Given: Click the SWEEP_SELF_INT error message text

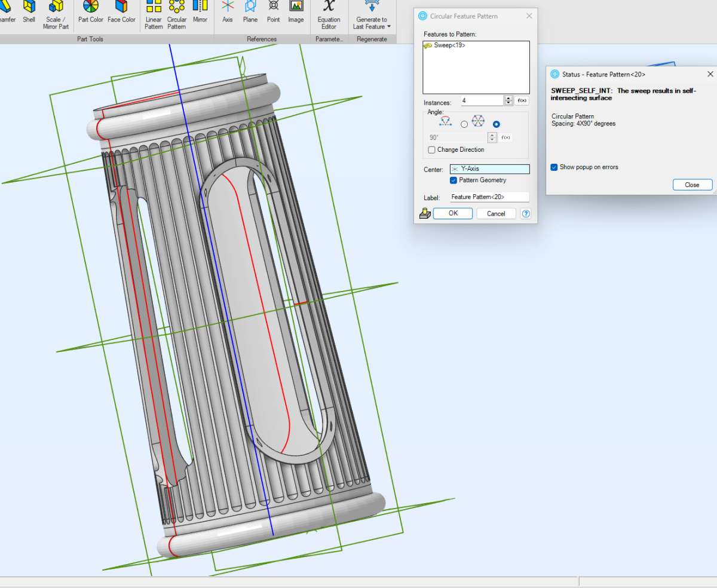Looking at the screenshot, I should tap(624, 94).
